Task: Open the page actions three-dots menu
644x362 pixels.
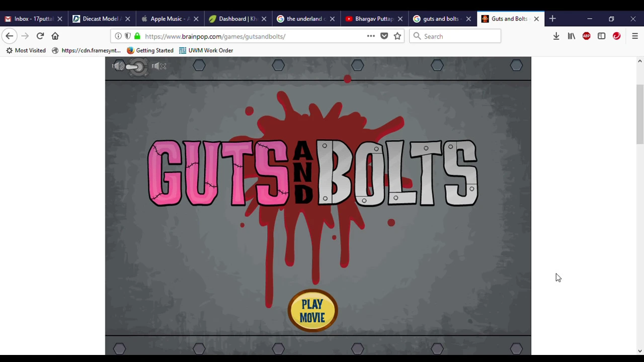Action: coord(371,36)
